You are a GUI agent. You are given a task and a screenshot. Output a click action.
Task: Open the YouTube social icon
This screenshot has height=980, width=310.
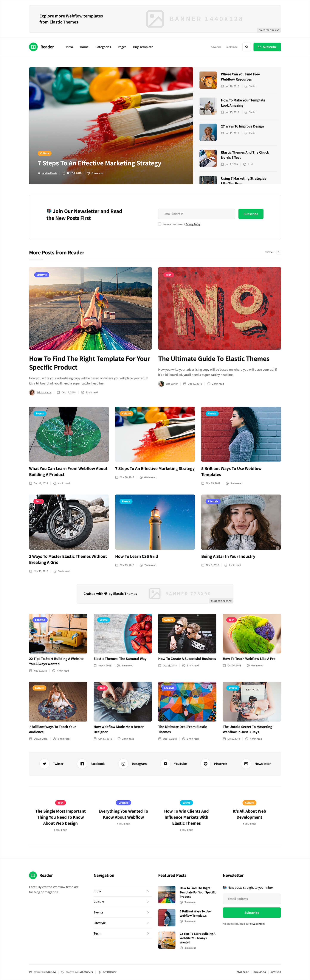coord(166,764)
